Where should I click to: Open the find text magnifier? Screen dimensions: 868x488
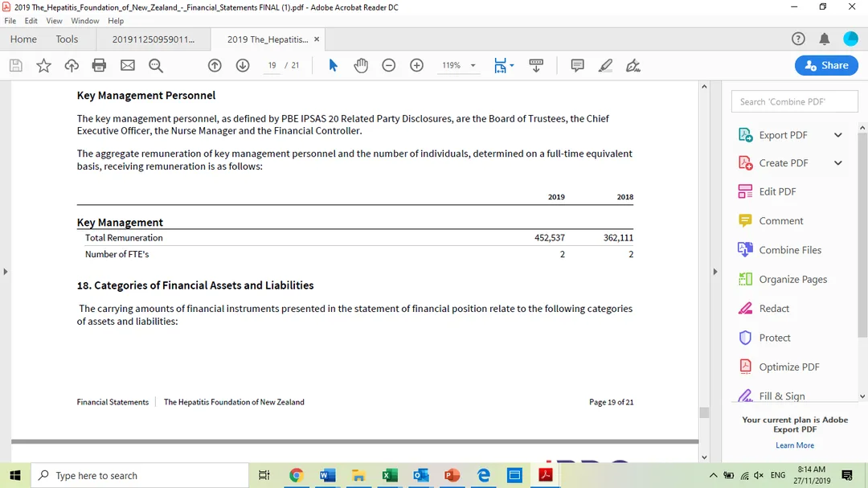[156, 66]
